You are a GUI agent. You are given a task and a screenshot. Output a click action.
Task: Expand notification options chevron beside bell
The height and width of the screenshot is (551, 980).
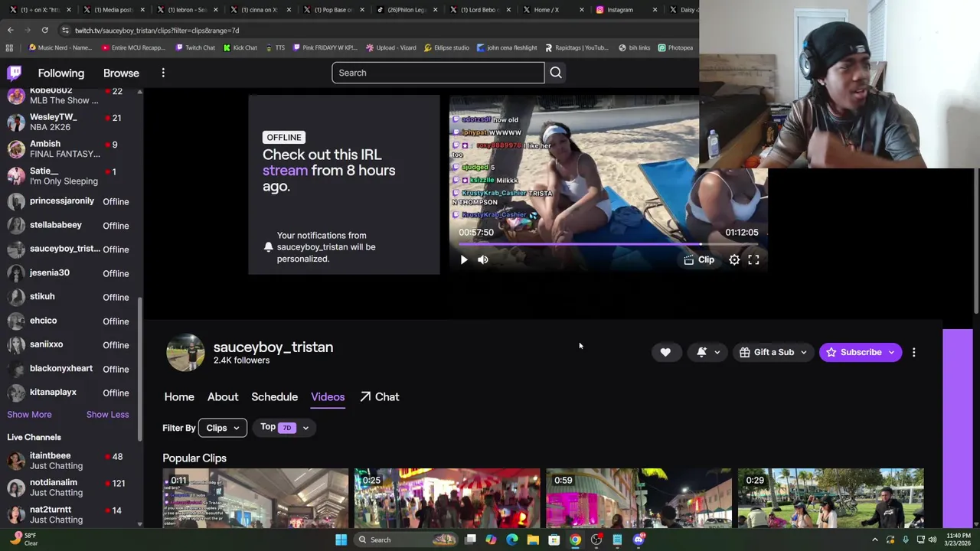pos(717,352)
